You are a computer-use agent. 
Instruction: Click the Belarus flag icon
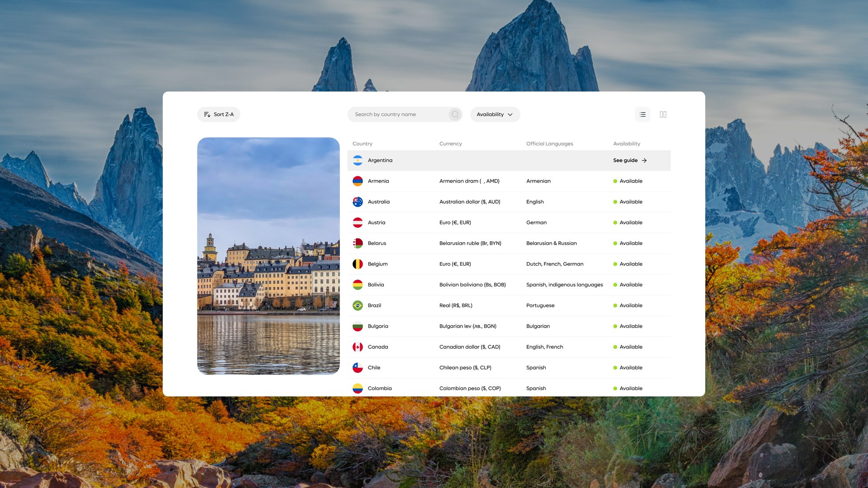click(358, 244)
